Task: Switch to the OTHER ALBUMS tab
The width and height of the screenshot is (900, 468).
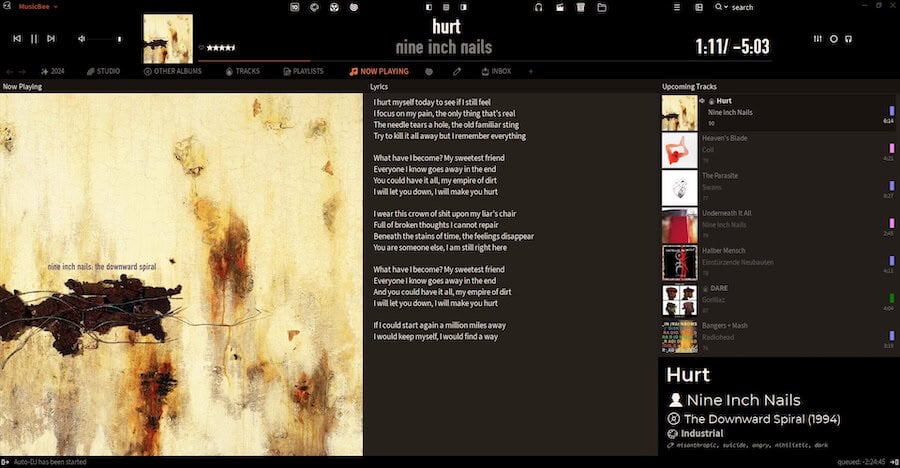Action: coord(172,71)
